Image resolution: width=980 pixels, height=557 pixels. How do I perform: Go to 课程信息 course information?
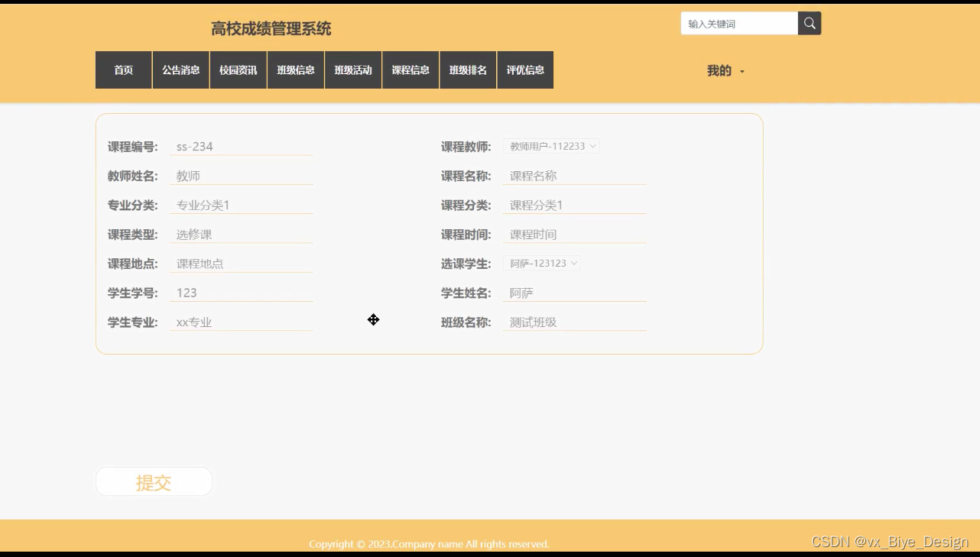[x=410, y=70]
